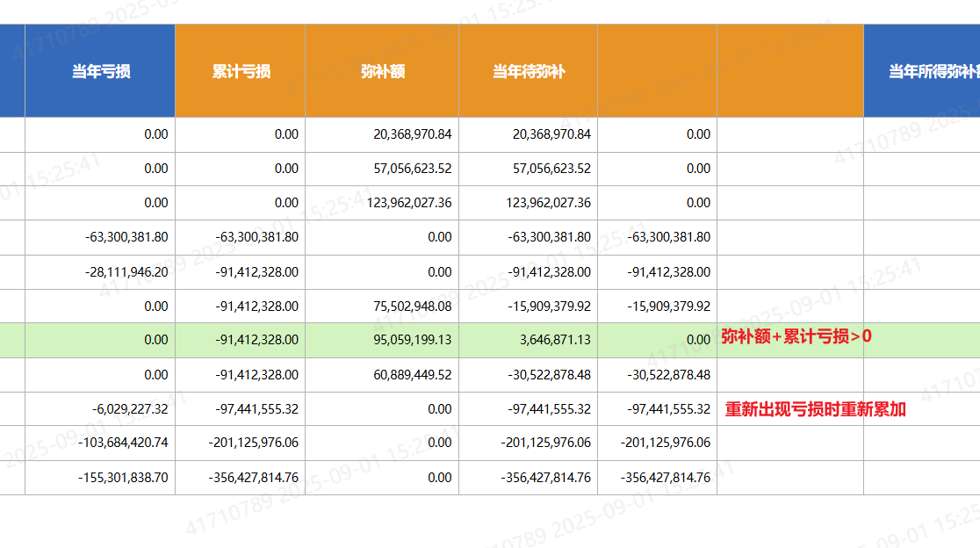Click the blank orange header cell

(x=657, y=71)
